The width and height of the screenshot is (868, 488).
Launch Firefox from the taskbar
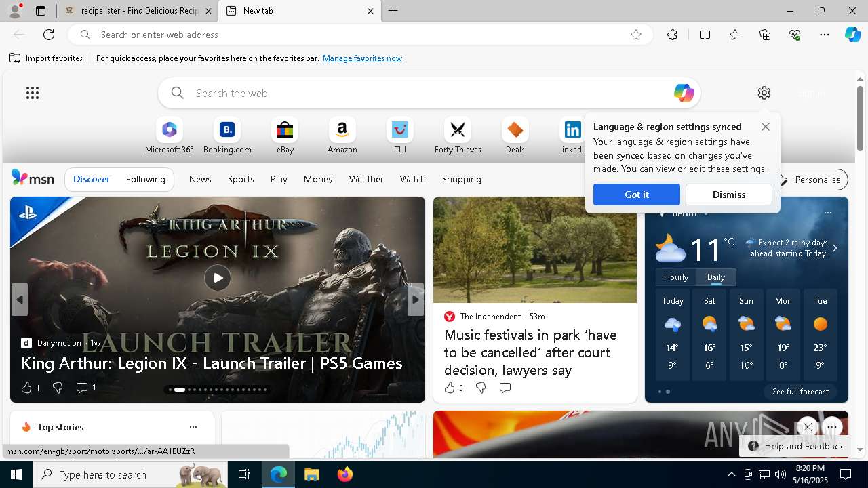[344, 474]
